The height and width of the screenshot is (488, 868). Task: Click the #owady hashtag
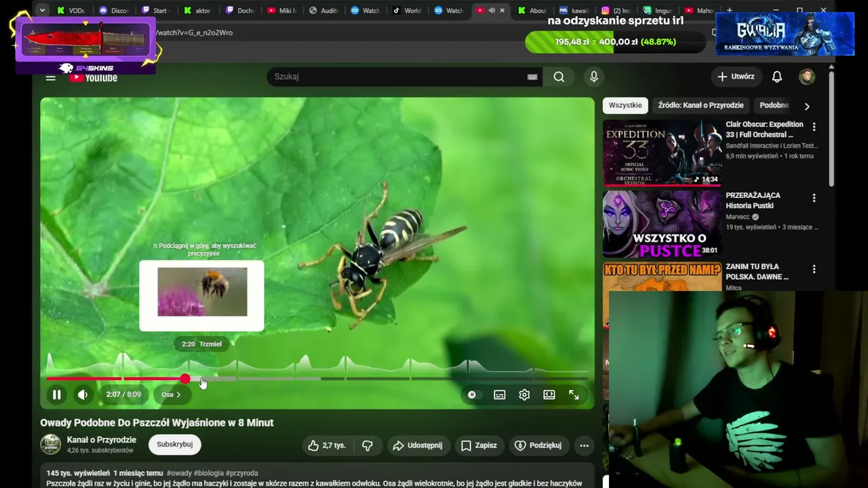point(180,473)
